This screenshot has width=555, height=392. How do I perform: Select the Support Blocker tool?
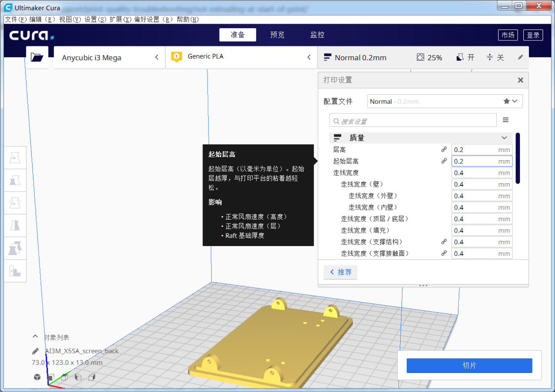15,270
